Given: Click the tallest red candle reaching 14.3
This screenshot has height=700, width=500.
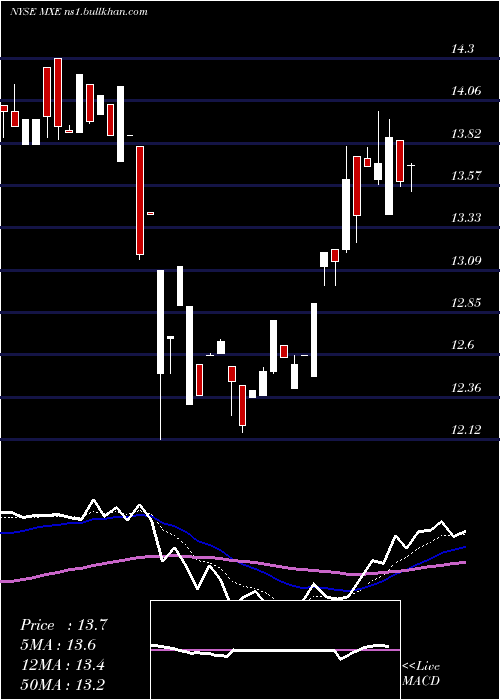Looking at the screenshot, I should point(58,92).
